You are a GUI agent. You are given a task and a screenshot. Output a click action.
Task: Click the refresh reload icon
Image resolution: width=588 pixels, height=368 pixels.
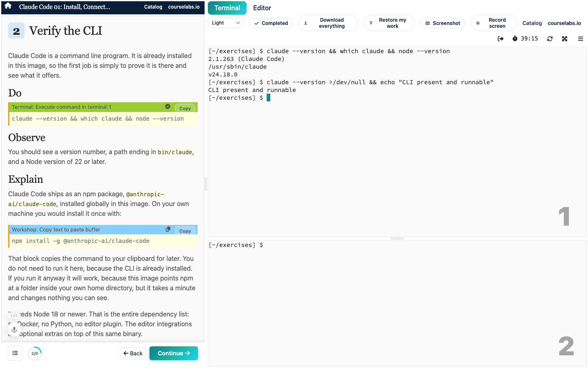tap(550, 38)
